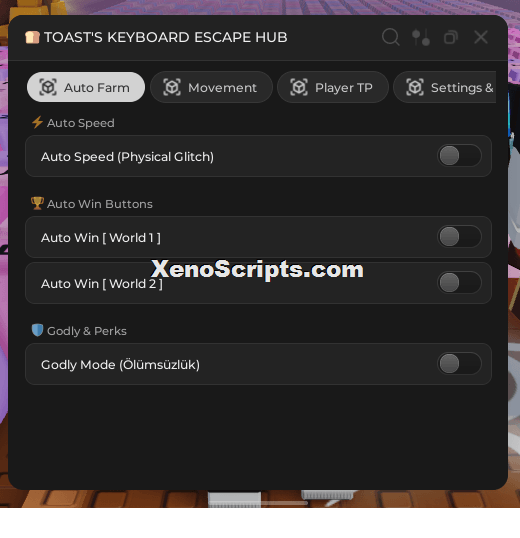Click the Auto Win [ World 2 ] label
520x538 pixels.
pos(102,284)
